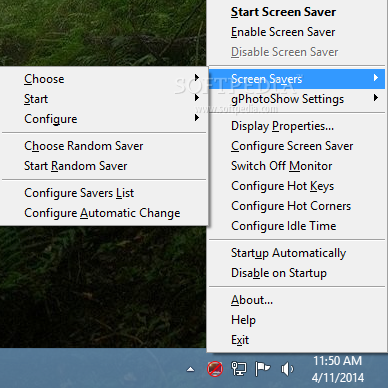Choose Enable Screen Saver
The image size is (388, 388).
coord(297,32)
